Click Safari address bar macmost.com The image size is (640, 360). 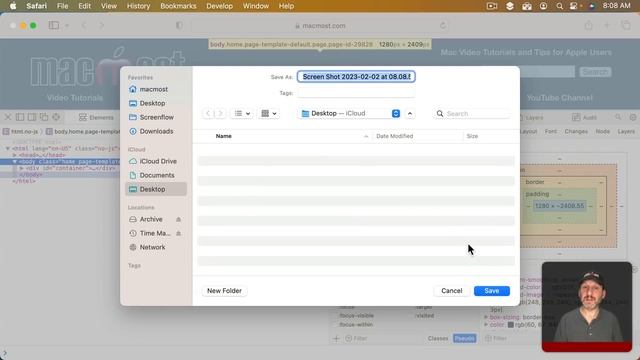(320, 26)
